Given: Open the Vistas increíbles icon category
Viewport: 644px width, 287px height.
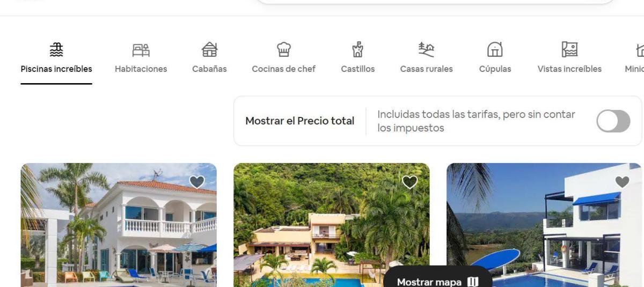Looking at the screenshot, I should click(569, 50).
